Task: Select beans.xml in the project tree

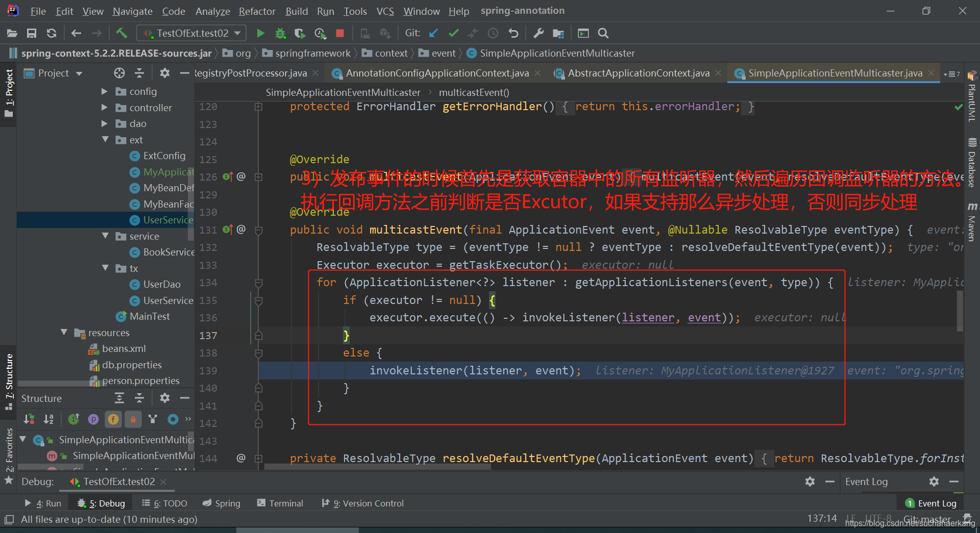Action: point(124,349)
